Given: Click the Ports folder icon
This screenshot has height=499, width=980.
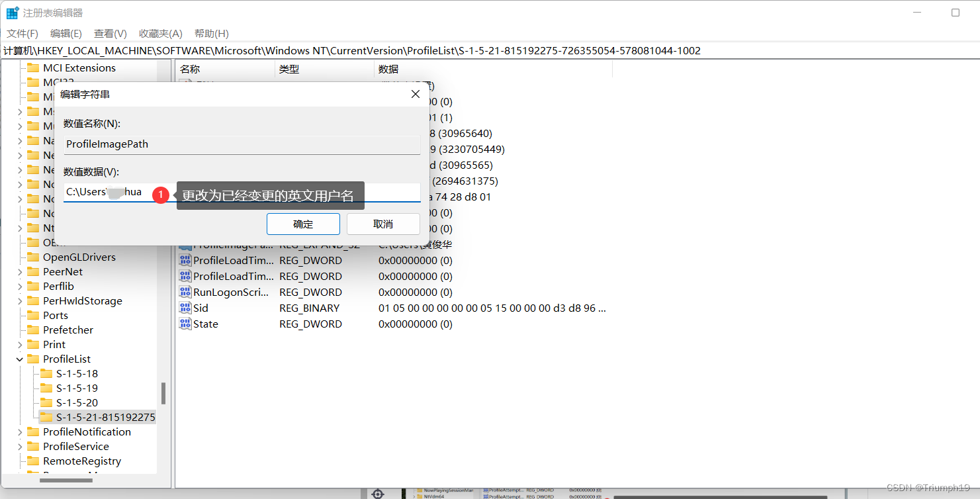Looking at the screenshot, I should [x=33, y=316].
